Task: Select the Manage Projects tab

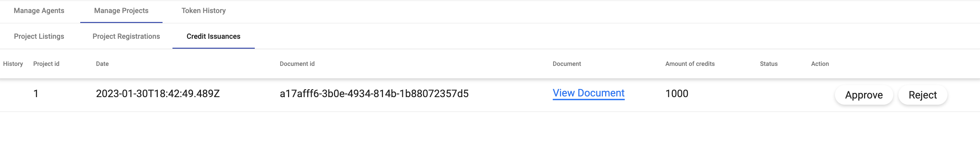Action: (121, 11)
